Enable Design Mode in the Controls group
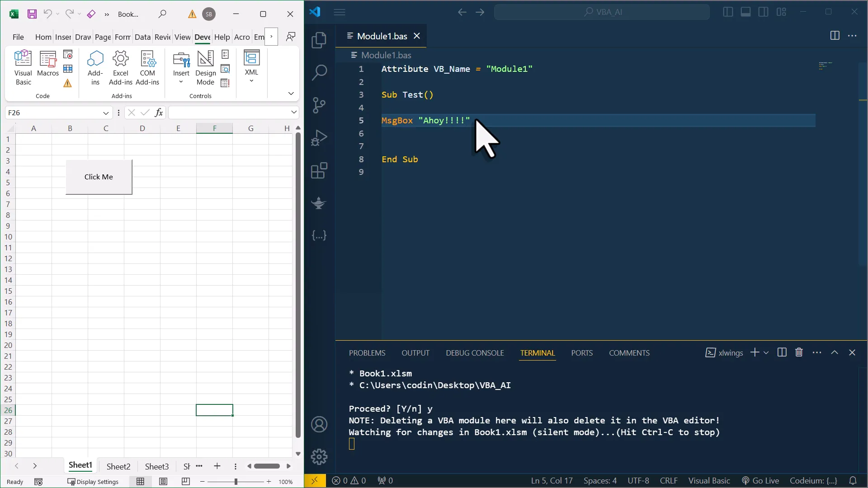The width and height of the screenshot is (868, 488). (x=205, y=67)
